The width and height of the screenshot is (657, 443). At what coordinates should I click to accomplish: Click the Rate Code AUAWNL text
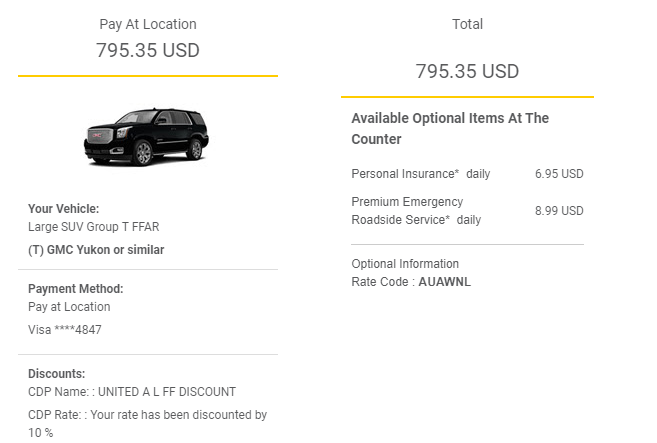pos(411,282)
